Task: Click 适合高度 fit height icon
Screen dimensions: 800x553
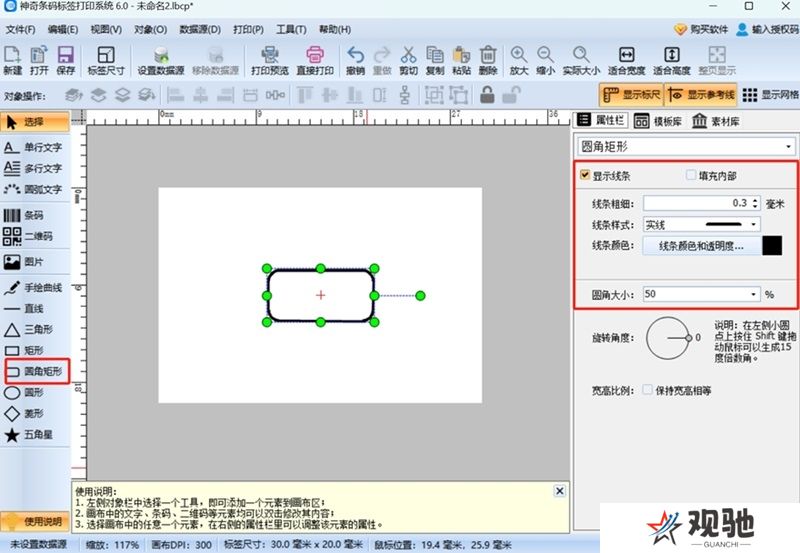Action: (x=671, y=60)
